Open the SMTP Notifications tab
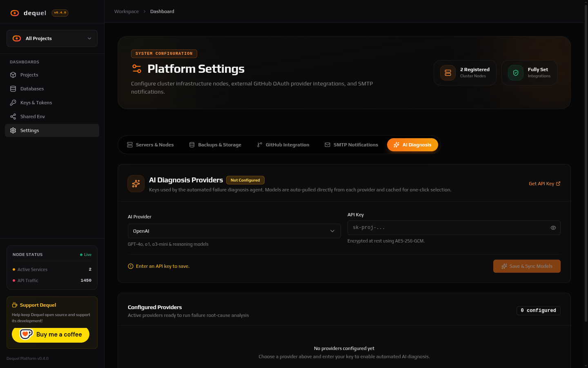Image resolution: width=588 pixels, height=368 pixels. (351, 145)
